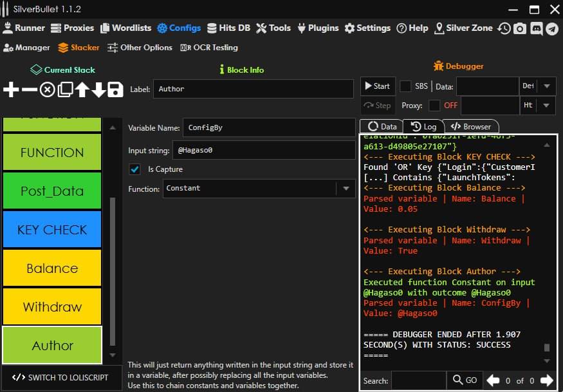Image resolution: width=563 pixels, height=392 pixels.
Task: Save the config with the floppy disk icon
Action: click(115, 89)
